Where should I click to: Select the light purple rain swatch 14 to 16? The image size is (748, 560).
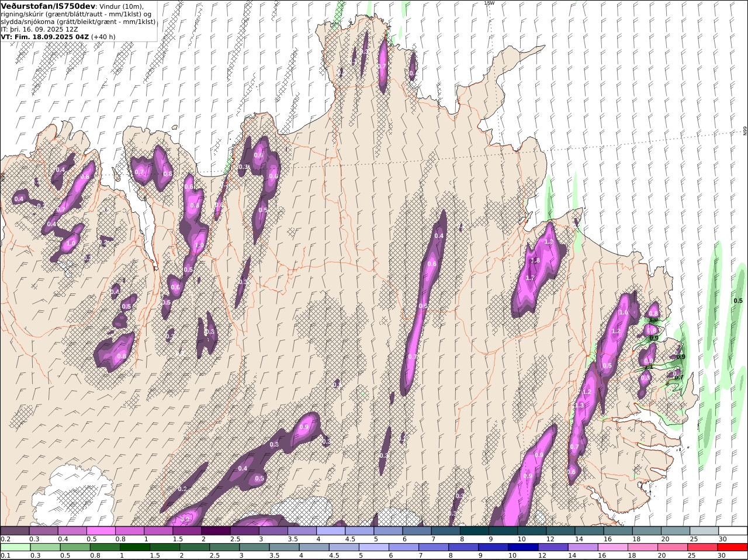pos(583,548)
